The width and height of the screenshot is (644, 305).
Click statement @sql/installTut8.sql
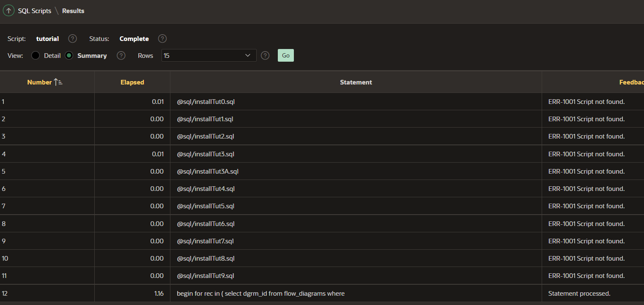206,259
